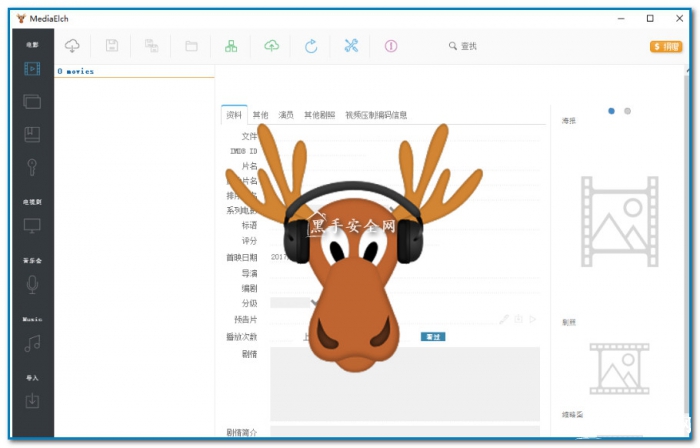Image resolution: width=700 pixels, height=448 pixels.
Task: Click the trailer edit pencil icon
Action: point(504,319)
